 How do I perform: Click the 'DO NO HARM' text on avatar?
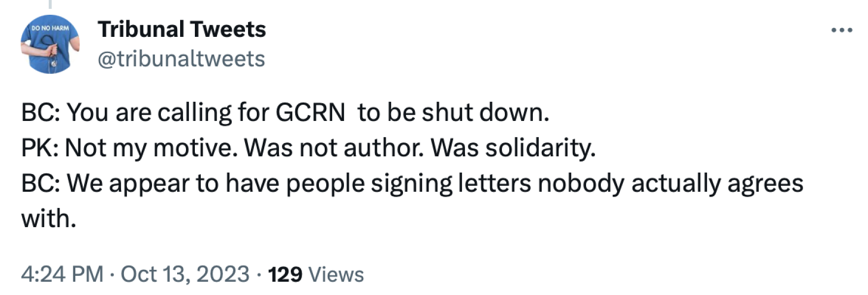click(50, 28)
